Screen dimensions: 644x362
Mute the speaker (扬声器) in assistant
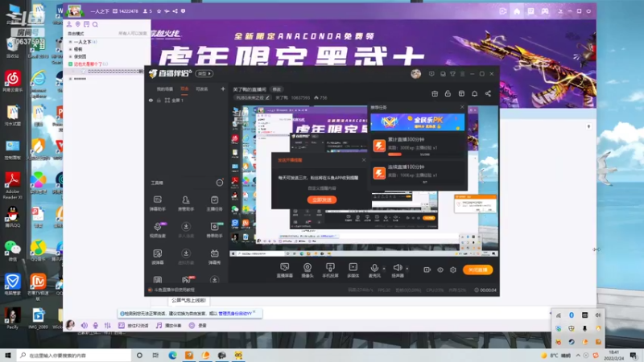click(x=397, y=270)
